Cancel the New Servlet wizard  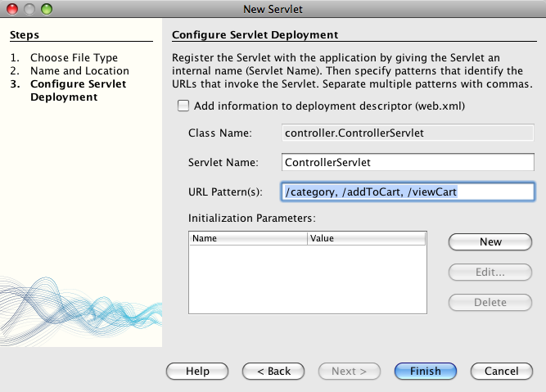tap(501, 371)
